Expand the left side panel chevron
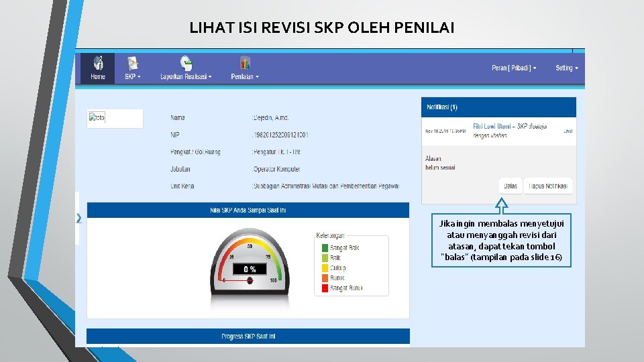Image resolution: width=644 pixels, height=362 pixels. coord(79,219)
